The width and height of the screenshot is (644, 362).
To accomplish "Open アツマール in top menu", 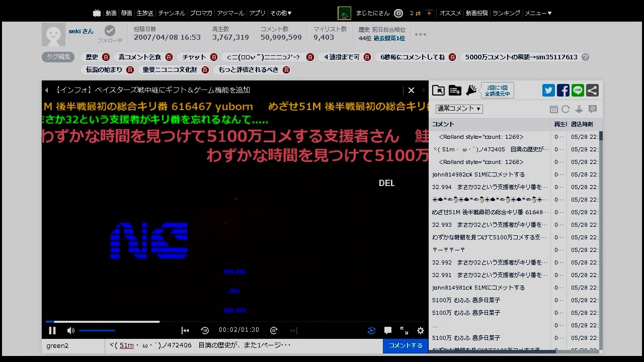I will pyautogui.click(x=230, y=13).
